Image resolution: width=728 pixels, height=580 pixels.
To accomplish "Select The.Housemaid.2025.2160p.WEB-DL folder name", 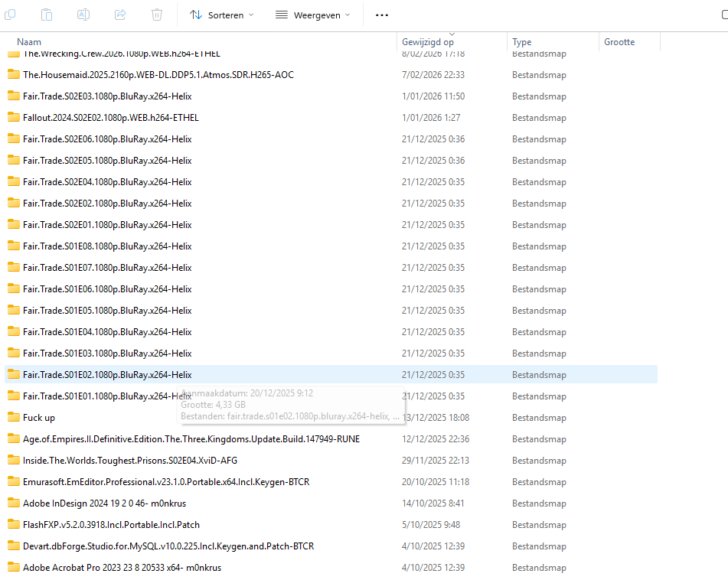I will point(158,75).
